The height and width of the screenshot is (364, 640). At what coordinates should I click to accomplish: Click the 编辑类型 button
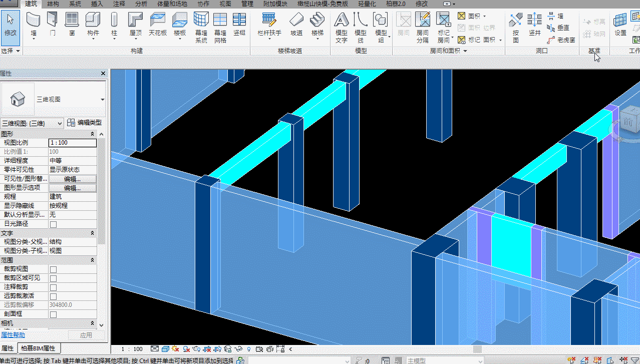(84, 123)
